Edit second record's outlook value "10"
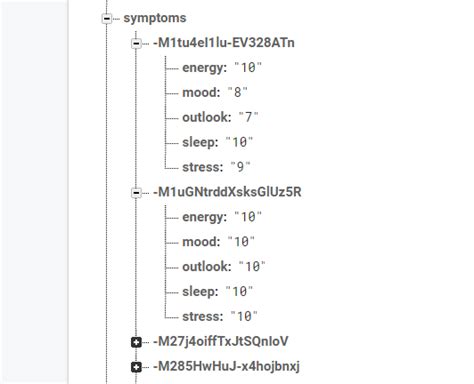Screen dimensions: 474x384 (252, 267)
